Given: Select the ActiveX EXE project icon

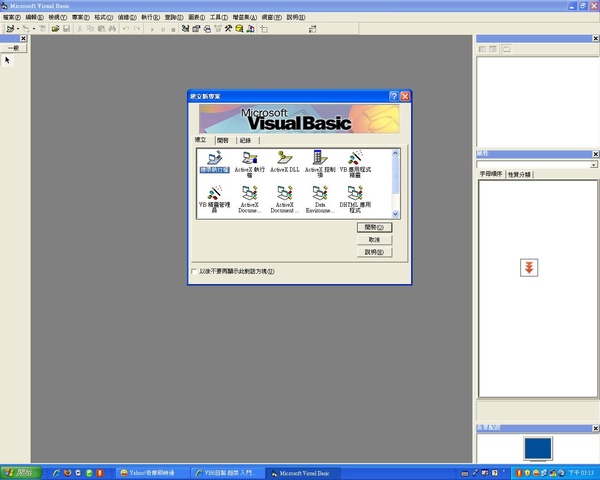Looking at the screenshot, I should (x=249, y=164).
